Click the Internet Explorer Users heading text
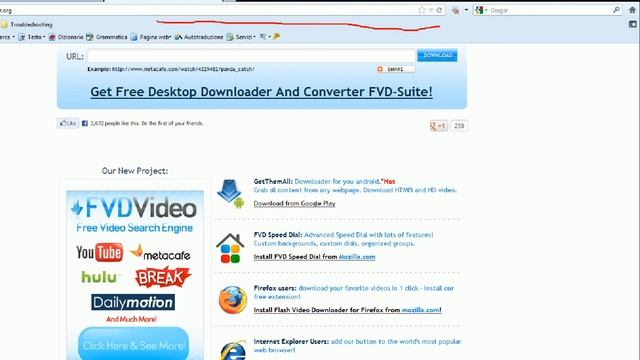 pos(291,342)
